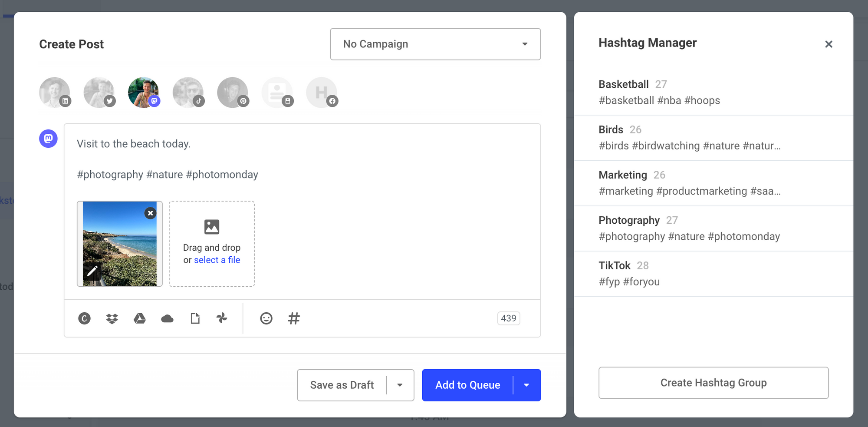Open the OneDrive cloud picker
This screenshot has height=427, width=868.
pyautogui.click(x=167, y=318)
